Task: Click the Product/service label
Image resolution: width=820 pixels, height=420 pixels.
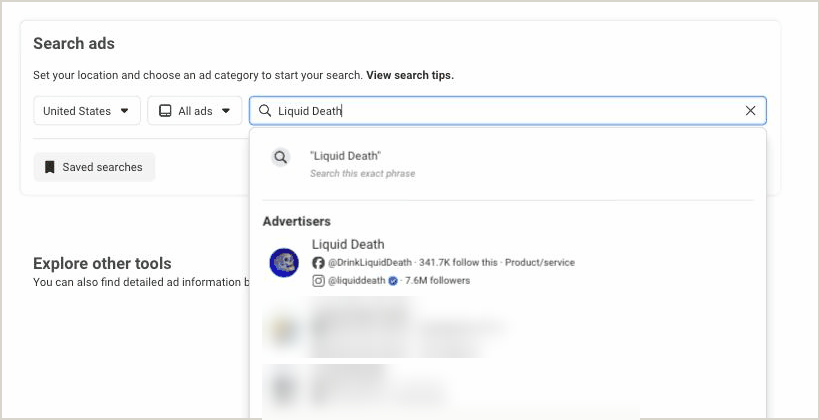Action: coord(540,263)
